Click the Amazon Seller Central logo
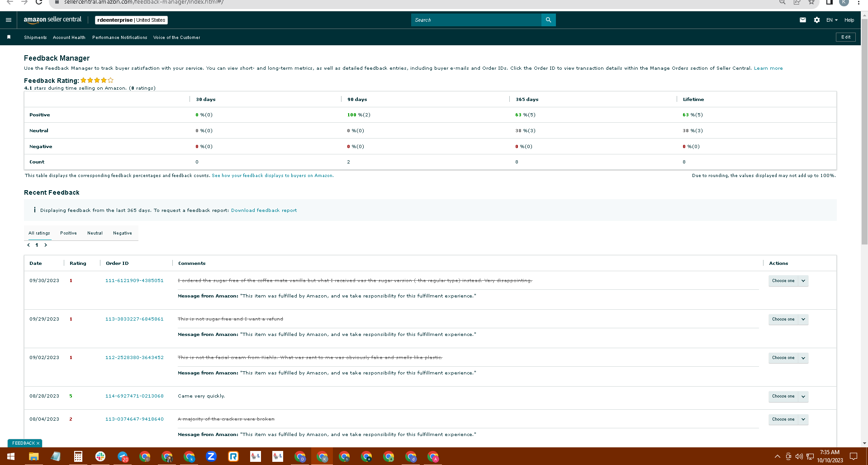Viewport: 868px width, 465px height. click(x=52, y=20)
